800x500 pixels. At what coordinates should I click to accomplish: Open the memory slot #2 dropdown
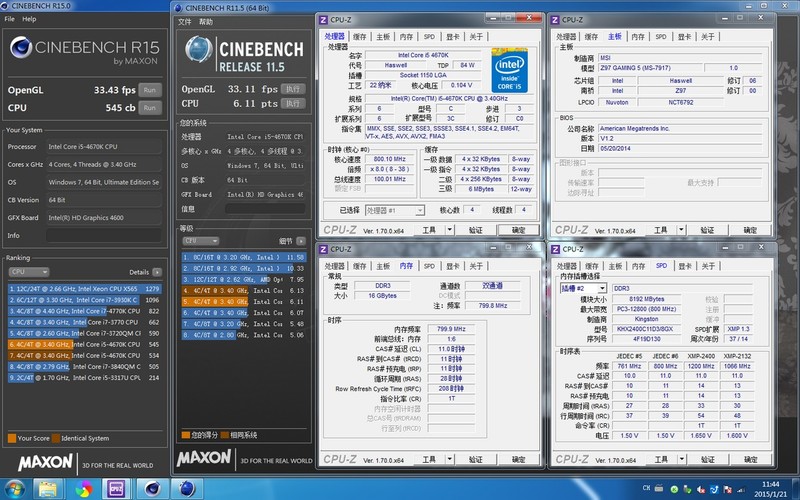592,288
